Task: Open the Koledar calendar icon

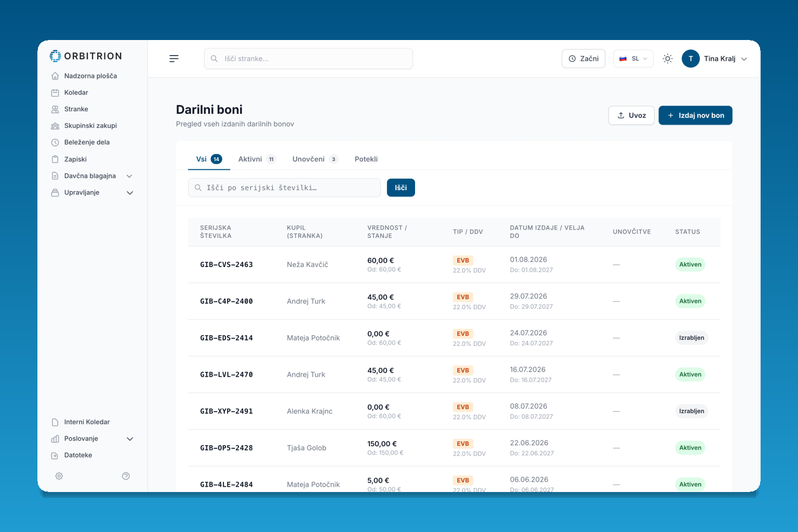Action: tap(55, 92)
